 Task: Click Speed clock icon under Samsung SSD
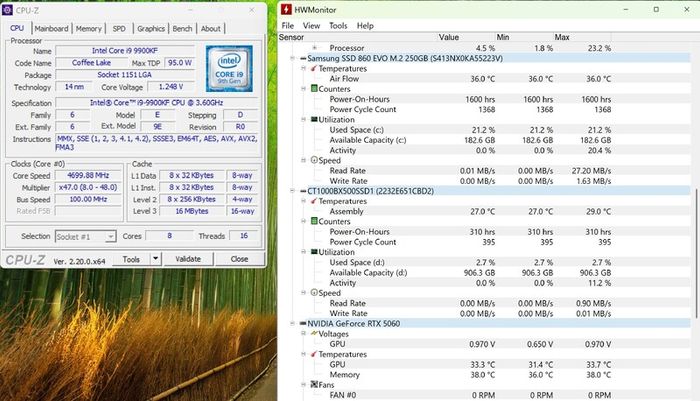[x=314, y=160]
